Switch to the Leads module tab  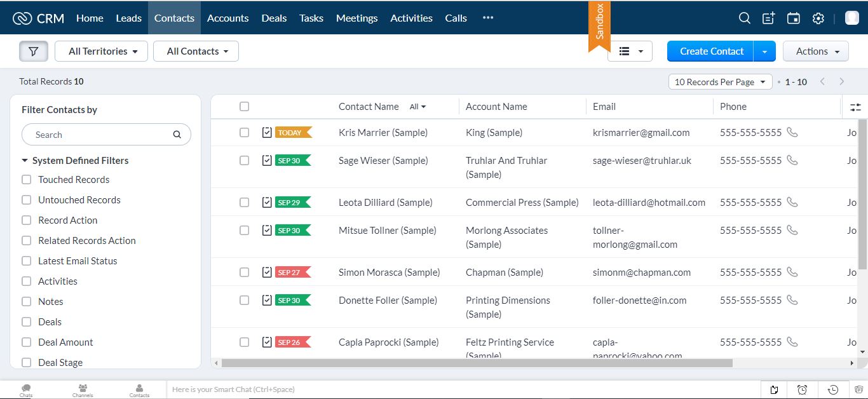[x=128, y=18]
